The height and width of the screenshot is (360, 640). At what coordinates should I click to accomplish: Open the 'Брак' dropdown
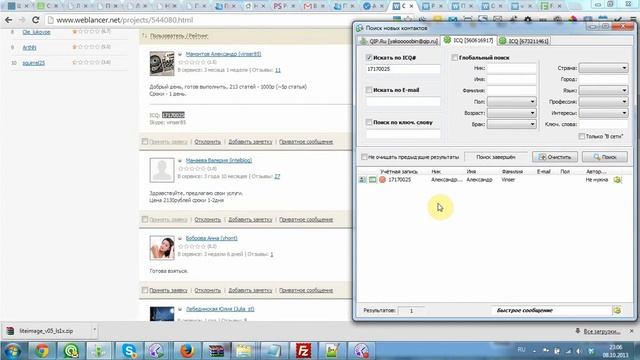tap(511, 124)
